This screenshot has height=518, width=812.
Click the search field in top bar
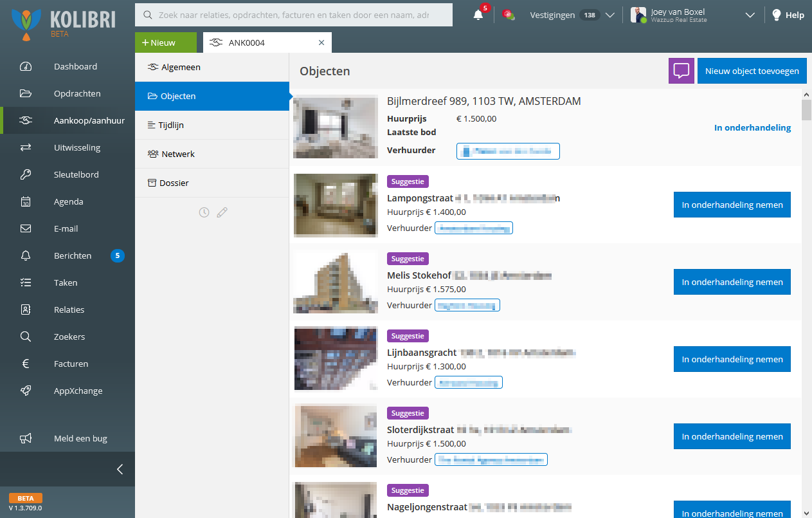pyautogui.click(x=294, y=14)
